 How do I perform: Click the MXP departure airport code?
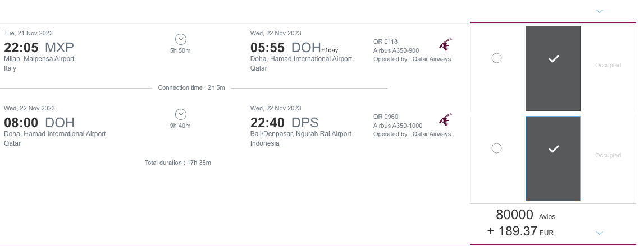click(x=59, y=48)
